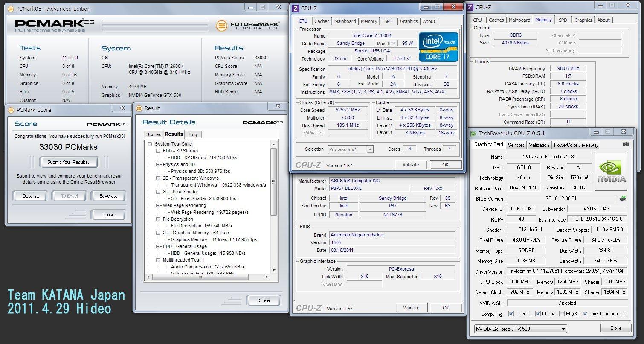
Task: Toggle the CUDA checkbox in GPU-Z
Action: [538, 314]
